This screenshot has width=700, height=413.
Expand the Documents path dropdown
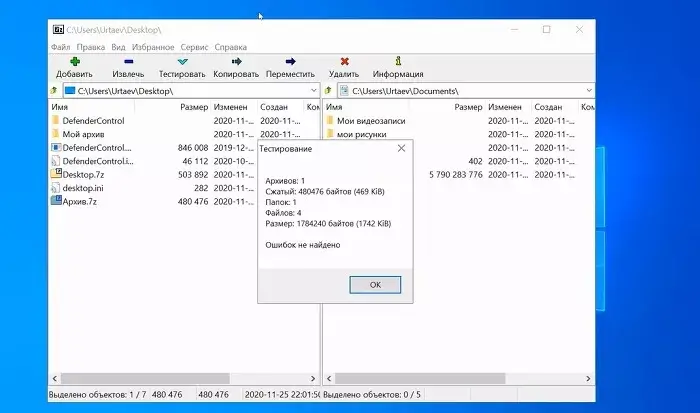pyautogui.click(x=587, y=91)
